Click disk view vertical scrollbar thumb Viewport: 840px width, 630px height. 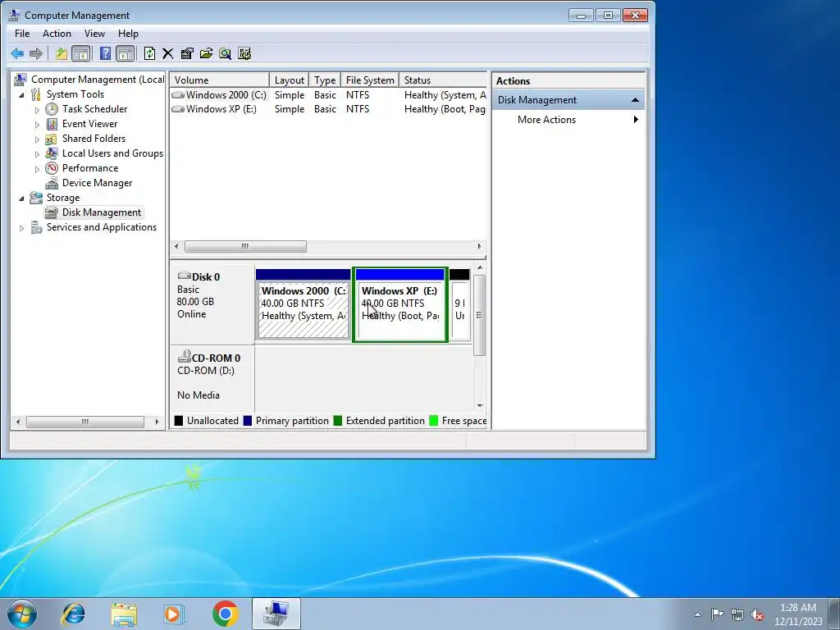click(479, 315)
